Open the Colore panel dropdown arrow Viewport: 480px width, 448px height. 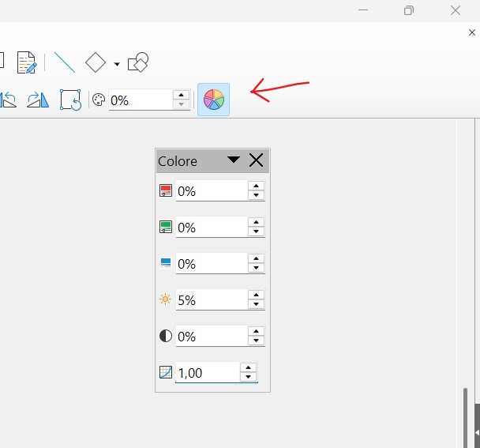[234, 160]
